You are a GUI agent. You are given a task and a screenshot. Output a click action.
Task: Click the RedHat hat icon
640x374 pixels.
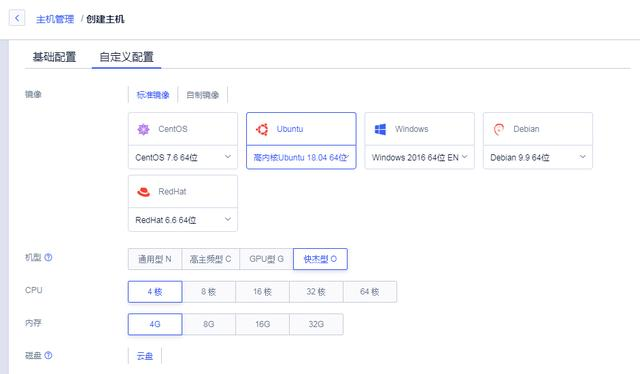143,192
